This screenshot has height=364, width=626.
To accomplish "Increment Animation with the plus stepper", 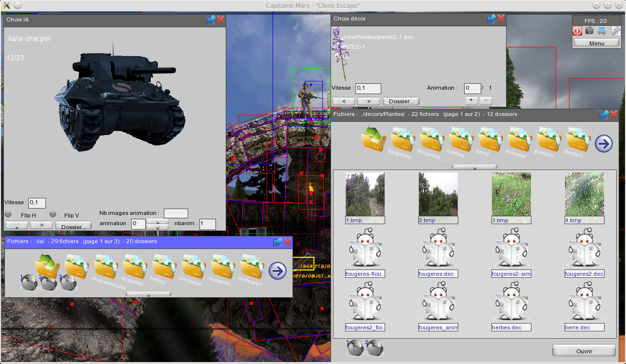I will coord(470,100).
